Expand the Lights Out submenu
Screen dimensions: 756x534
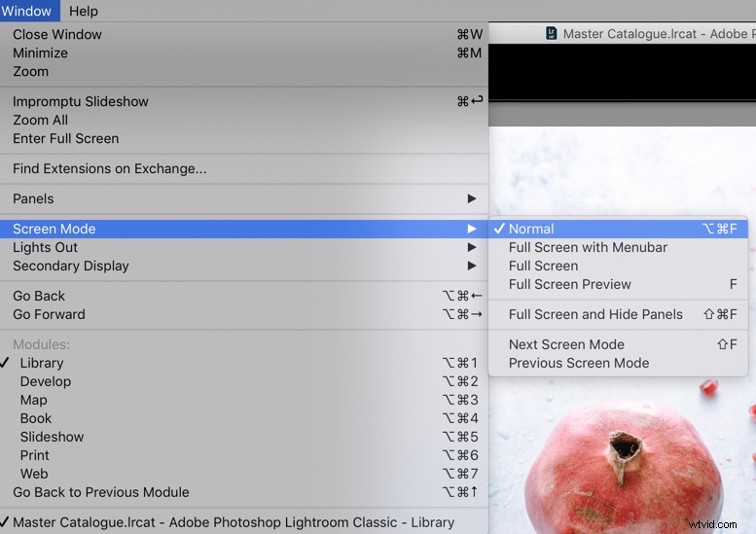tap(244, 247)
